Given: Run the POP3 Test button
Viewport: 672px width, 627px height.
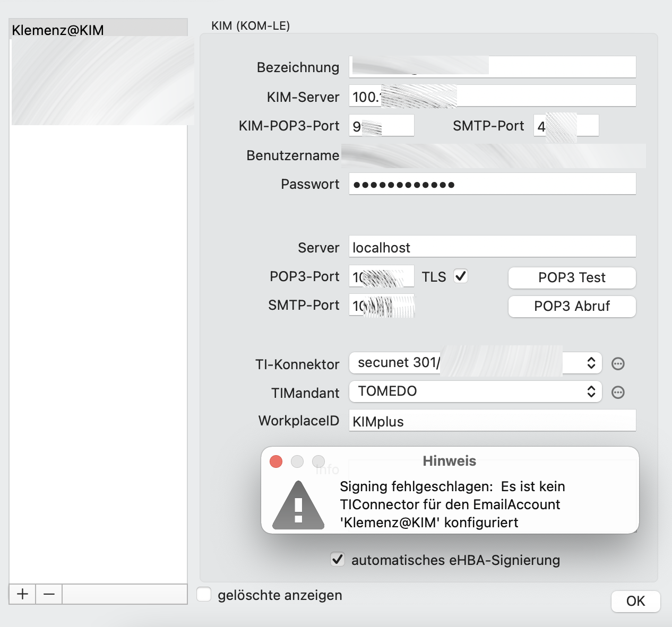Looking at the screenshot, I should pyautogui.click(x=572, y=277).
